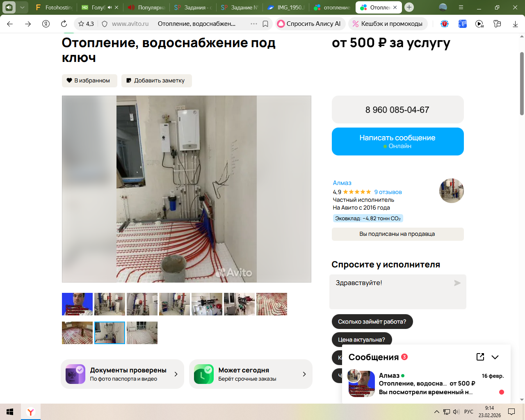The height and width of the screenshot is (420, 525).
Task: Open messages in separate window icon
Action: pos(480,357)
